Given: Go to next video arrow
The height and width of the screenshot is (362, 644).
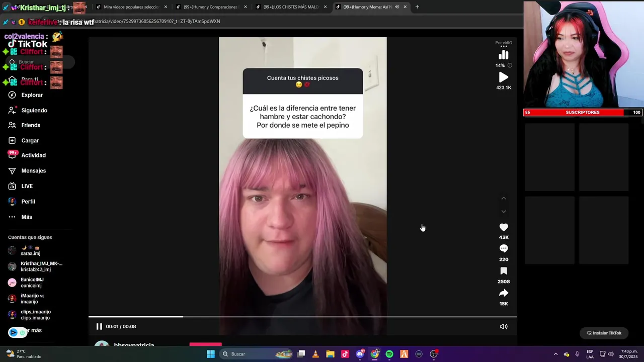Looking at the screenshot, I should [x=504, y=212].
